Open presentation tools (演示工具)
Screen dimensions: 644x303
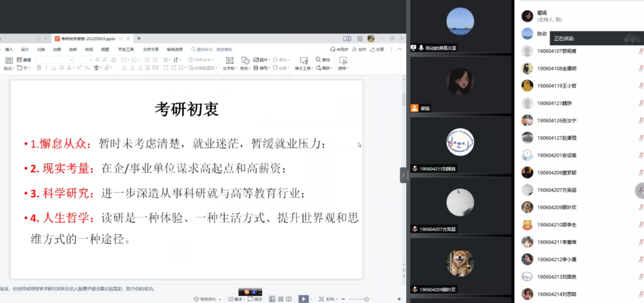coord(303,63)
